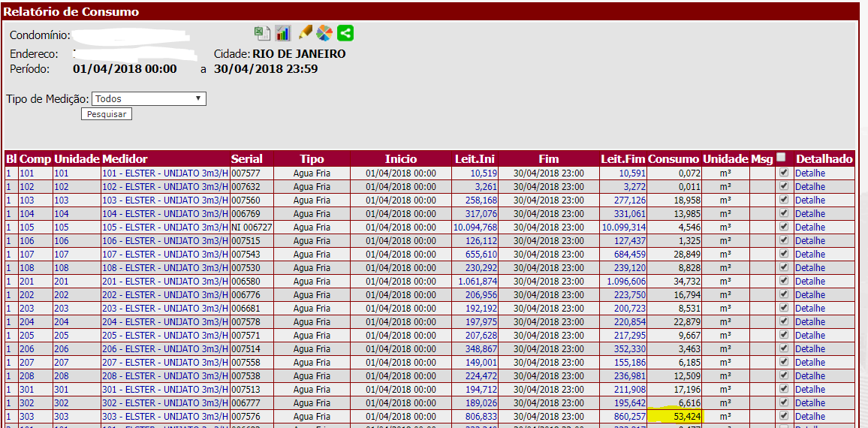Screen dimensions: 868x428
Task: Export report using Excel icon
Action: [262, 33]
